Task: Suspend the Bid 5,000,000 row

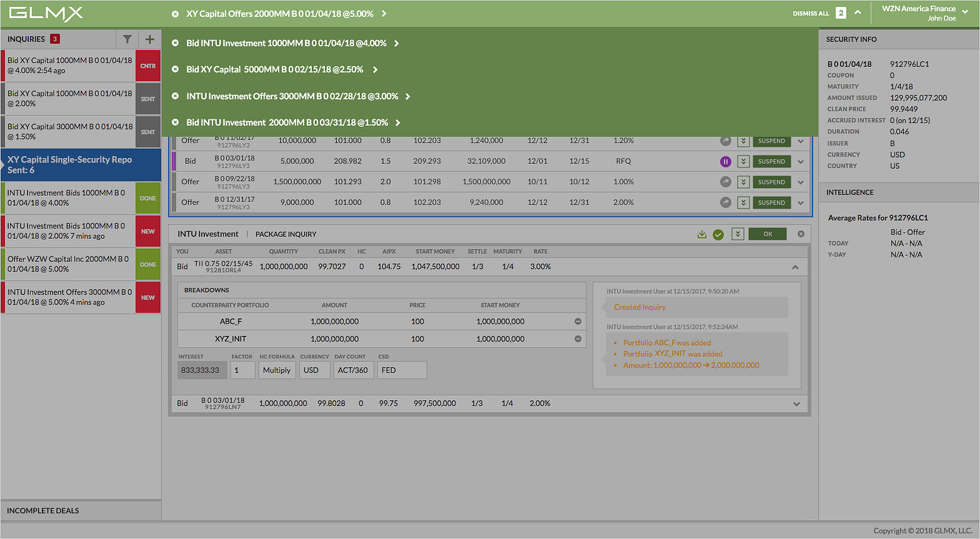Action: (772, 162)
